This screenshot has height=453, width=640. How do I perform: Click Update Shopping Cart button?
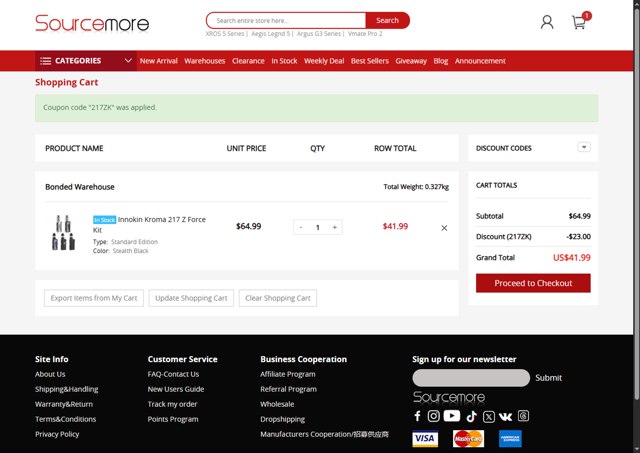coord(191,298)
